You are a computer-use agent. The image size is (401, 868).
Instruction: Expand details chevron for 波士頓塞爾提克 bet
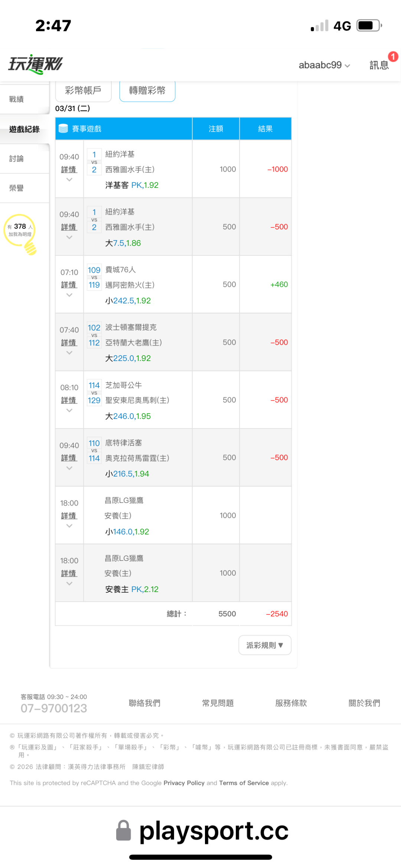69,352
